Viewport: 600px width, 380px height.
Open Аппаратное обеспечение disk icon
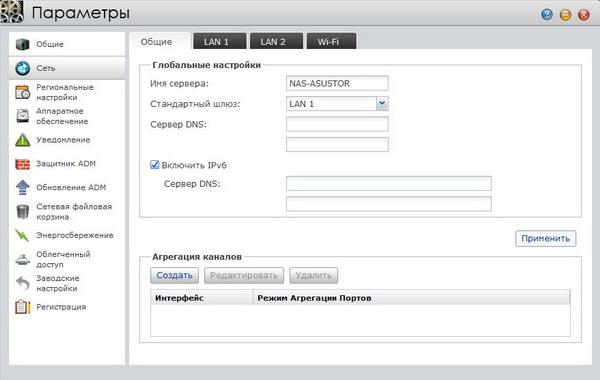click(x=23, y=116)
